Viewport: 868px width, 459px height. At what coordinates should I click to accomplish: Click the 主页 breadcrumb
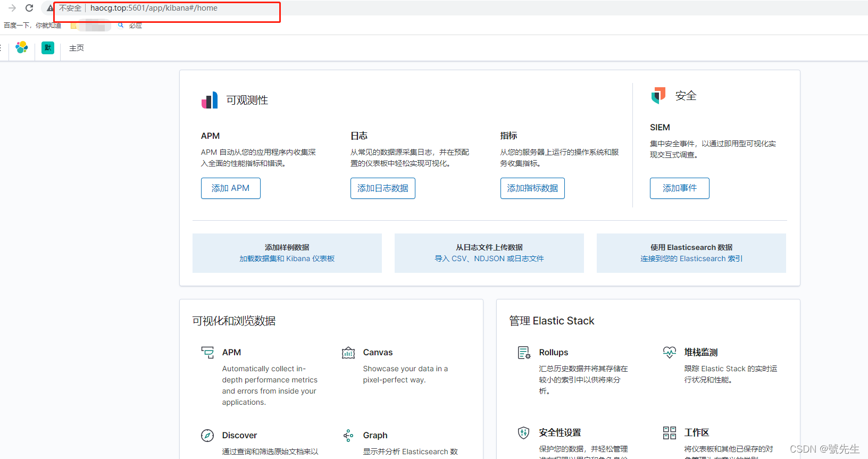[x=77, y=48]
